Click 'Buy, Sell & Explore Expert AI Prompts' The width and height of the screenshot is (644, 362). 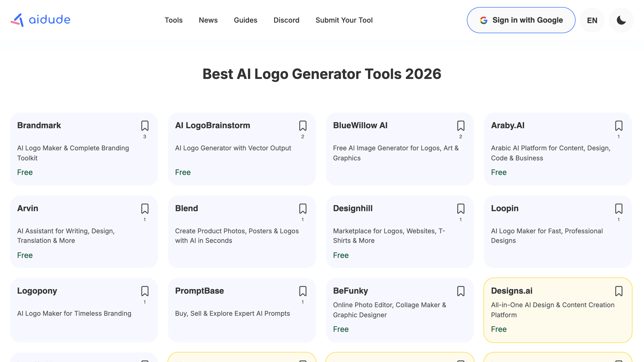232,313
